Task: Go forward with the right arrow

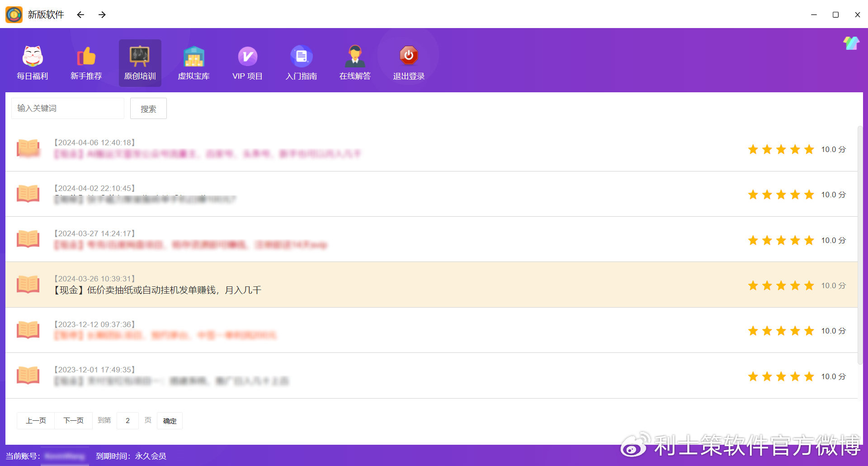Action: [102, 15]
